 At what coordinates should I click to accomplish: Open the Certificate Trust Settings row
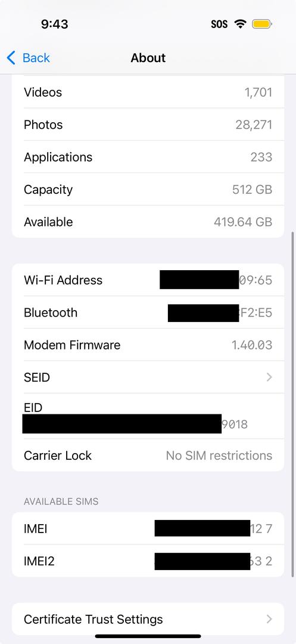coord(148,619)
